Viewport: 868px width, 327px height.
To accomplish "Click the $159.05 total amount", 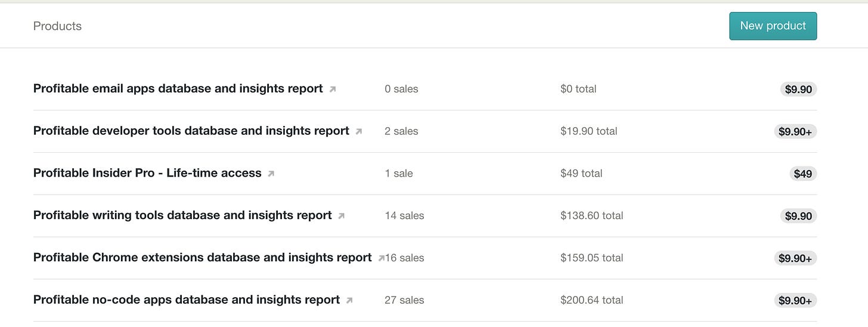I will (591, 258).
